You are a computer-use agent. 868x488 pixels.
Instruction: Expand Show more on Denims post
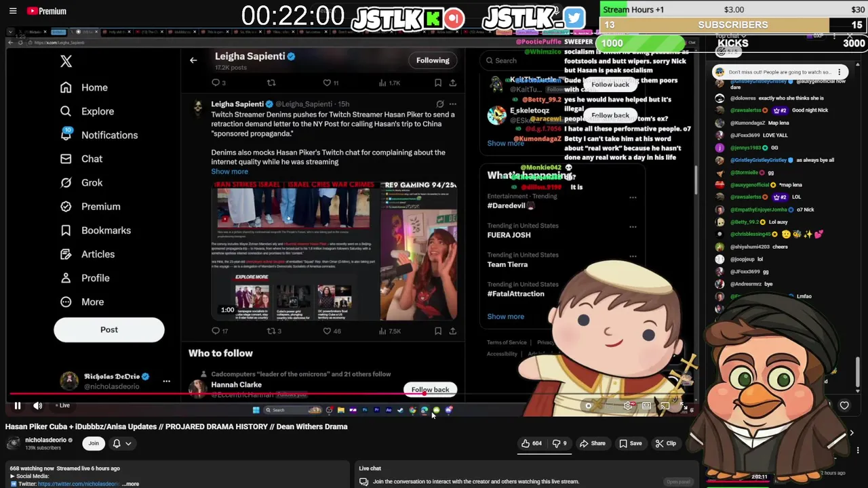pos(229,171)
